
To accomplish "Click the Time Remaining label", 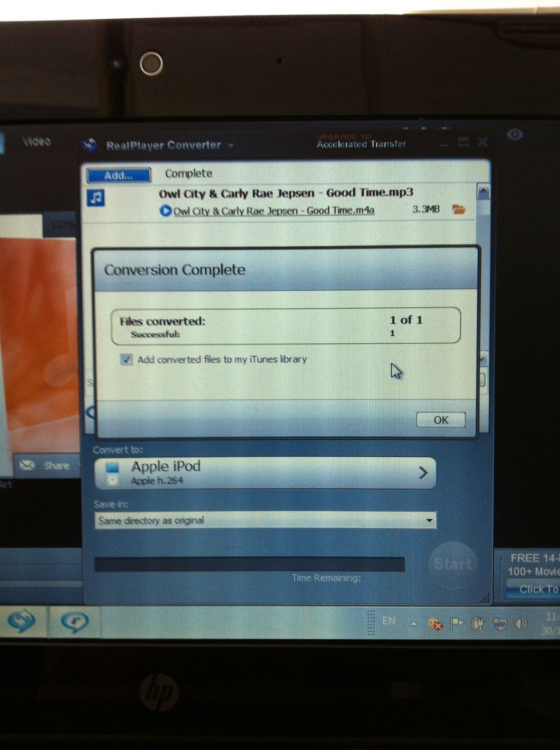I will [x=326, y=578].
